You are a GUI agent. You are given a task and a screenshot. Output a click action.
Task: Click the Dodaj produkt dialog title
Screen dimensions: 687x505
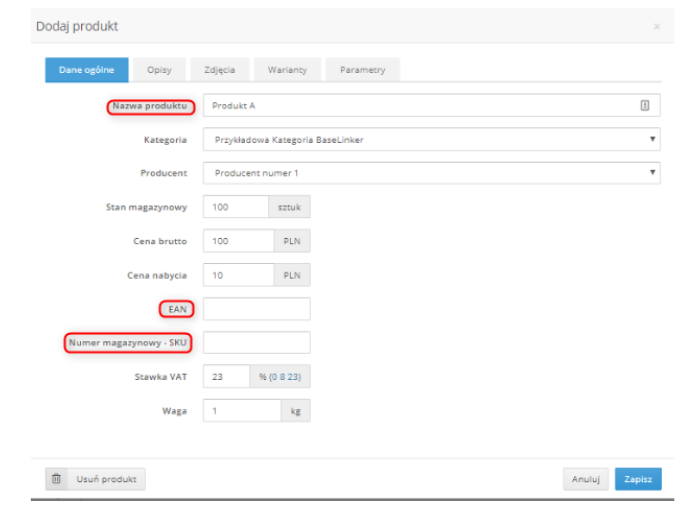(77, 26)
